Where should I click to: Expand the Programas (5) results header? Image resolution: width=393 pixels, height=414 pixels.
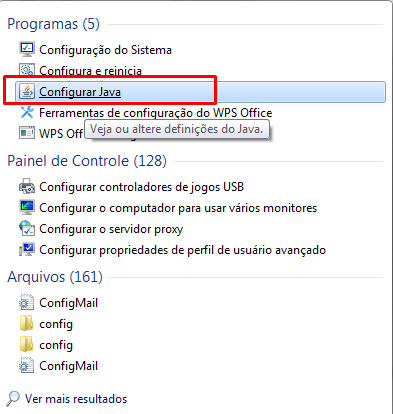click(x=53, y=24)
